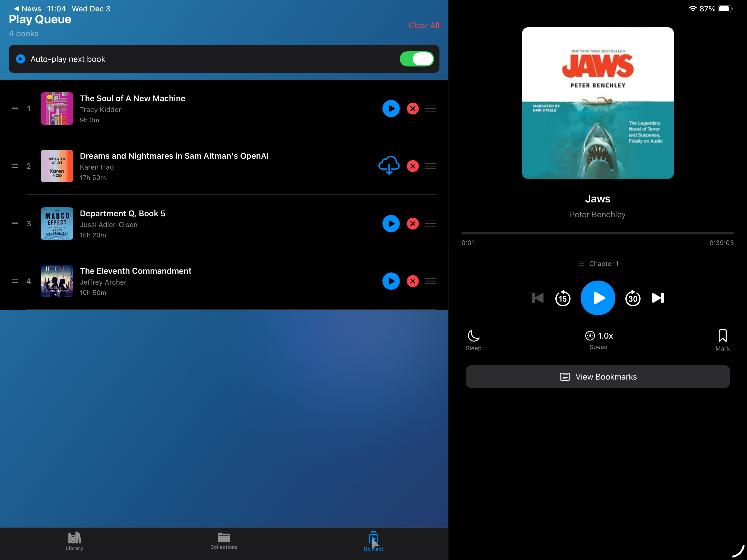Tap left drag handle beside queue item 1
Screen dimensions: 747x560
coord(15,109)
